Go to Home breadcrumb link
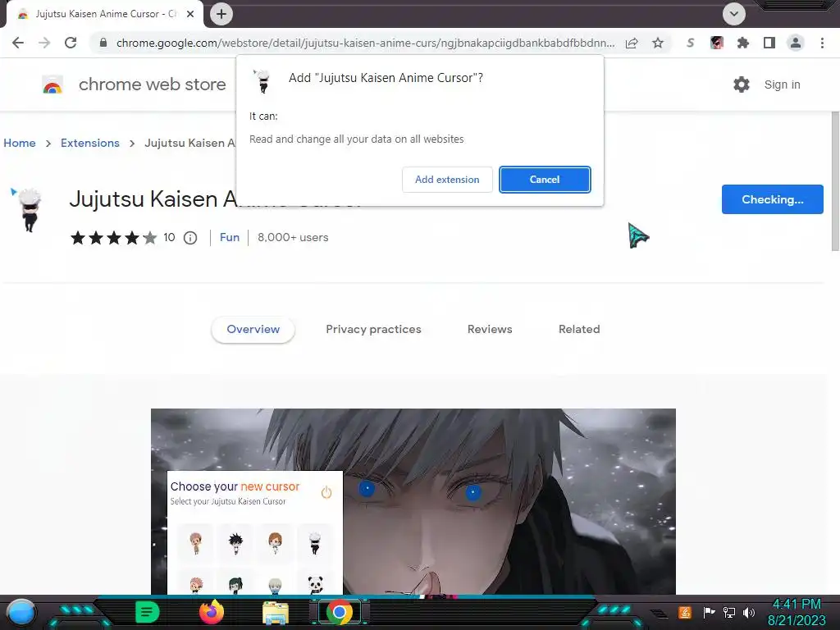Image resolution: width=840 pixels, height=630 pixels. (x=20, y=143)
